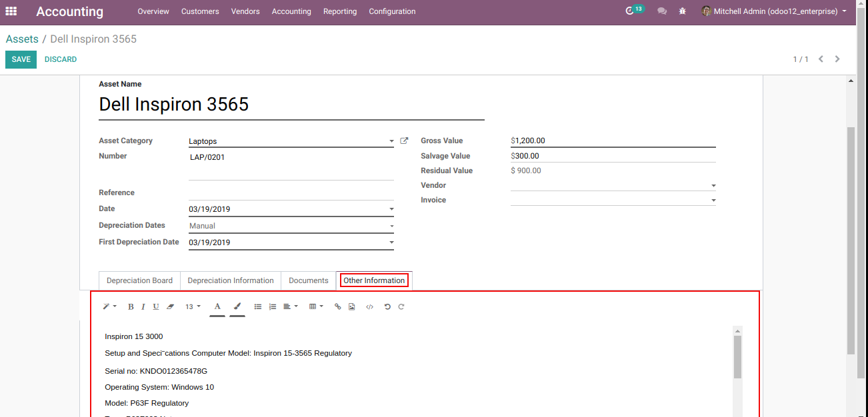Insert an unordered bullet list
Image resolution: width=868 pixels, height=417 pixels.
pos(258,306)
